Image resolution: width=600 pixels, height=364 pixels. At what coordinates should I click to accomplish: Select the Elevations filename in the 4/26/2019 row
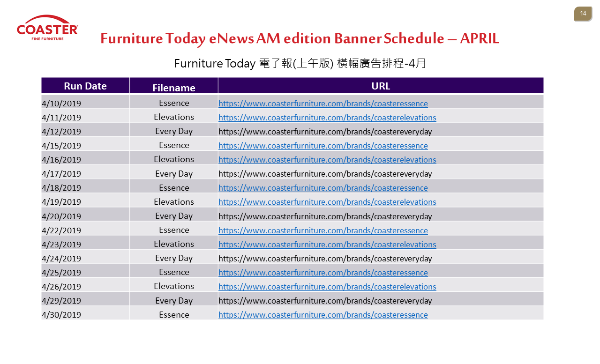(x=174, y=286)
